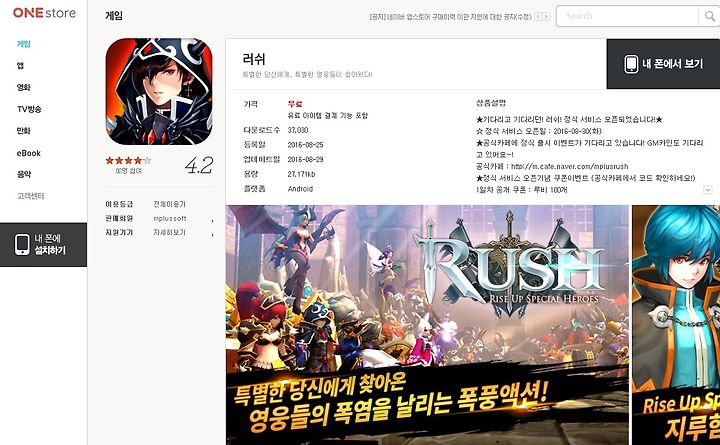Click the 무료 price label
Viewport: 720px width, 445px height.
[295, 104]
